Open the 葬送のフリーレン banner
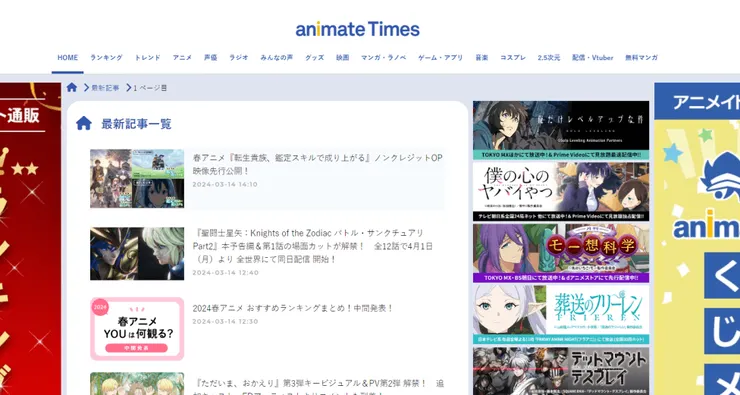Screen dimensions: 740x395 (561, 314)
